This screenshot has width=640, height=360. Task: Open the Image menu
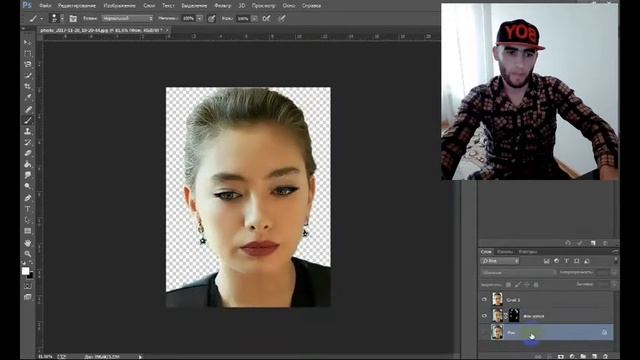click(x=120, y=6)
